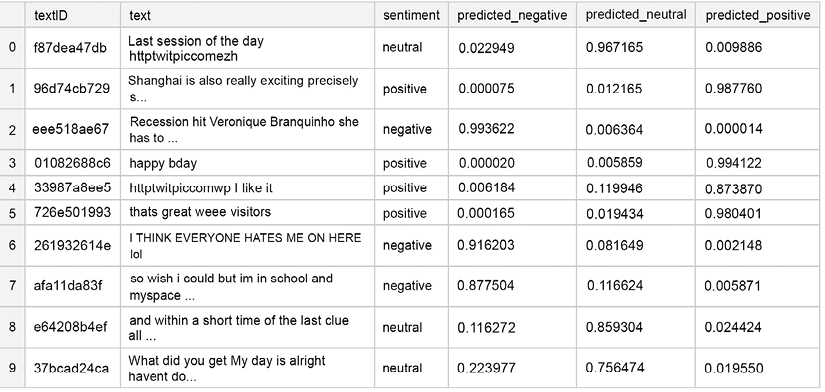Select the 'I THINK EVERYONE HATES ME' cell
Viewport: 825px width, 392px height.
click(x=247, y=245)
